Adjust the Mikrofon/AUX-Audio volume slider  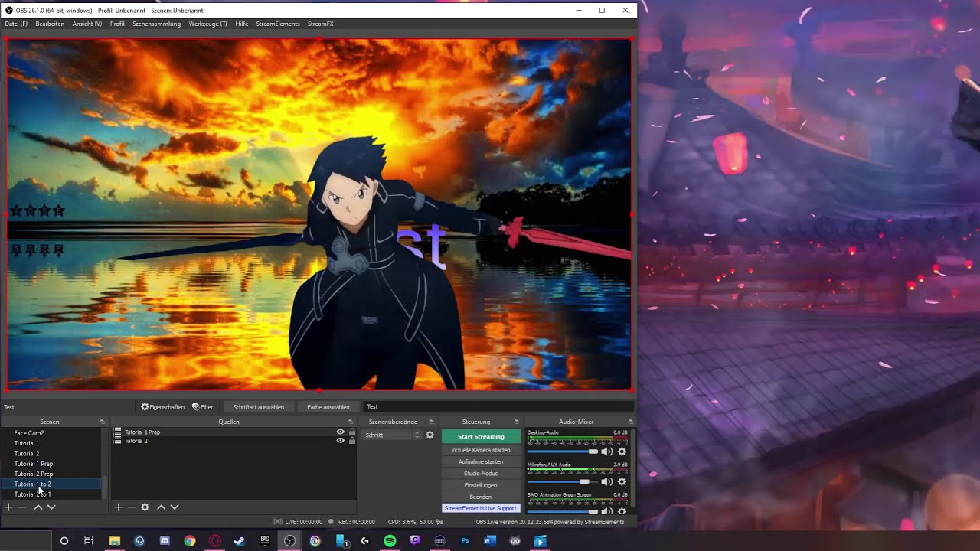[563, 481]
